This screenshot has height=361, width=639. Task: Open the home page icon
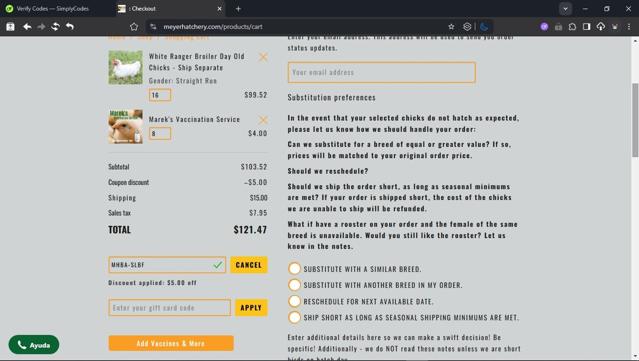coord(134,26)
